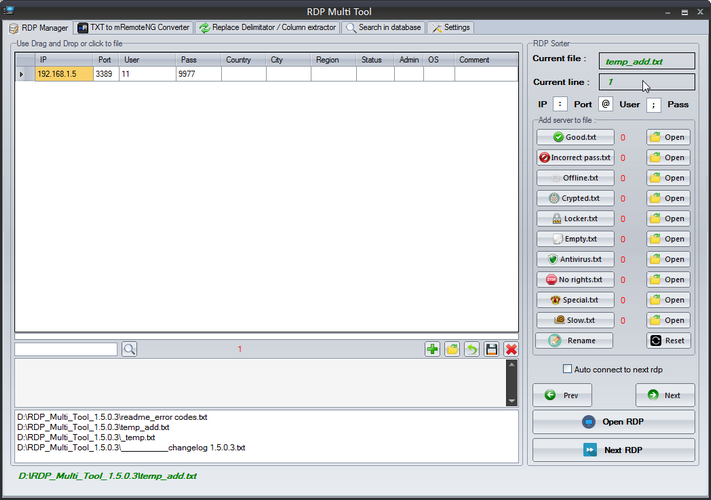Screen dimensions: 711x500
Task: Switch to the RDP Manager tab
Action: tap(39, 28)
